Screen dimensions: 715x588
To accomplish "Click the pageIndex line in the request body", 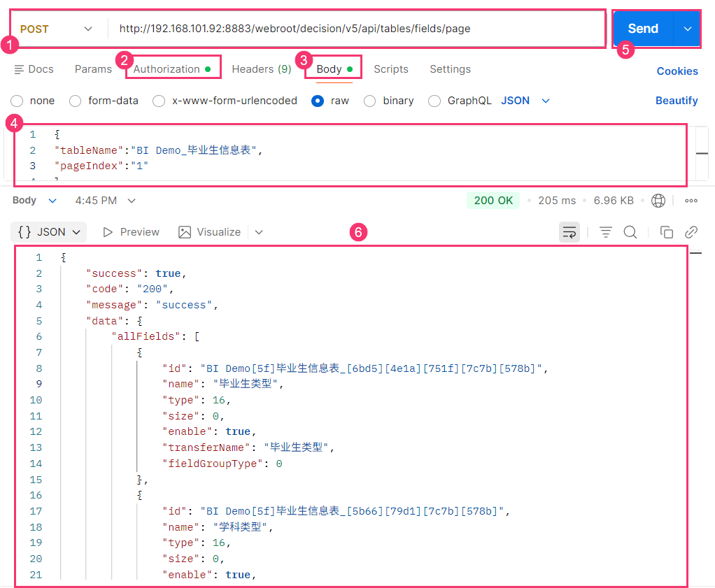I will point(101,166).
